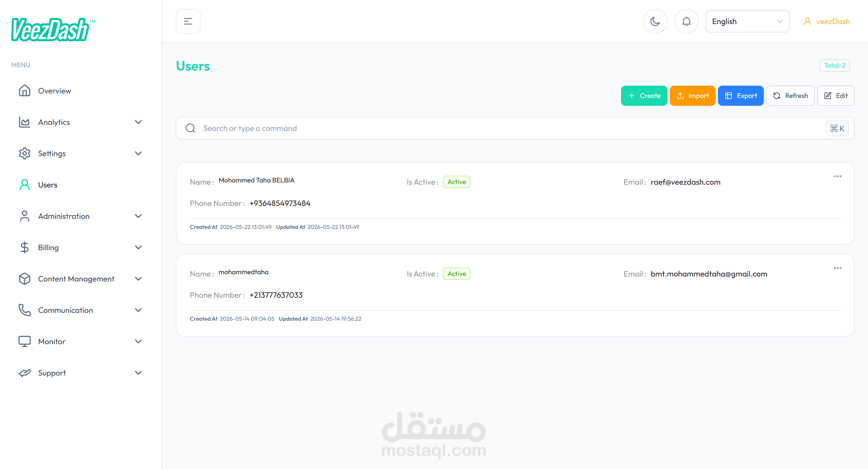Click the Edit button

click(836, 96)
